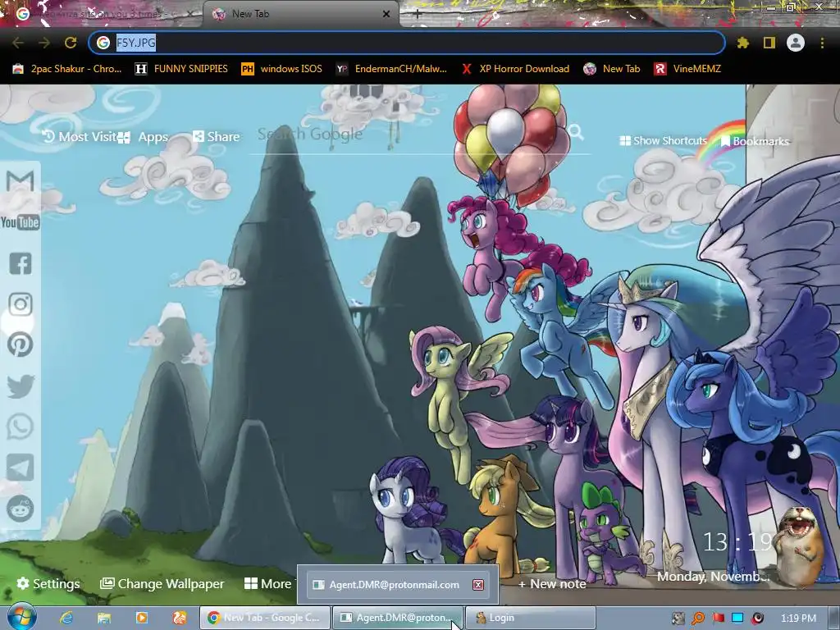The height and width of the screenshot is (630, 840).
Task: Open Telegram from the sidebar
Action: (21, 468)
